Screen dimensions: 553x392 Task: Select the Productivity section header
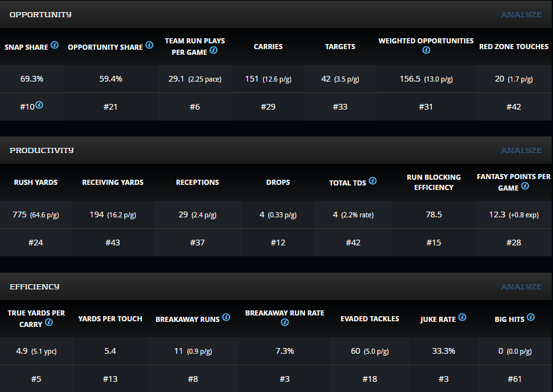click(41, 150)
